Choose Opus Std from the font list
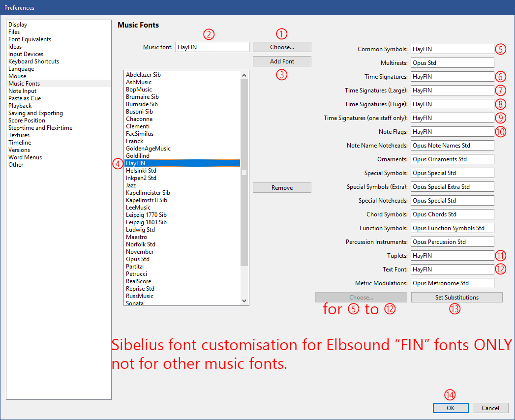Viewport: 515px width, 420px height. pos(138,259)
